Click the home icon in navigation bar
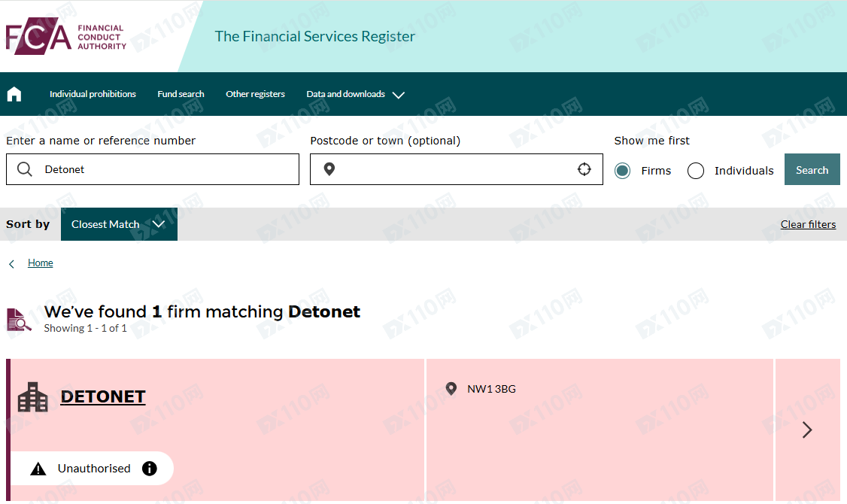The image size is (847, 504). [x=14, y=94]
